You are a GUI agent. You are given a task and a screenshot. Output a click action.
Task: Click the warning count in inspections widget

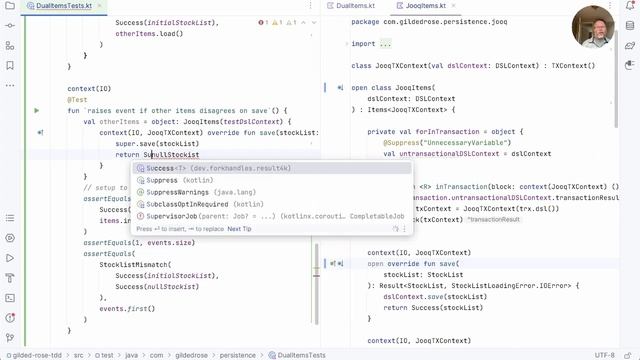tap(277, 22)
